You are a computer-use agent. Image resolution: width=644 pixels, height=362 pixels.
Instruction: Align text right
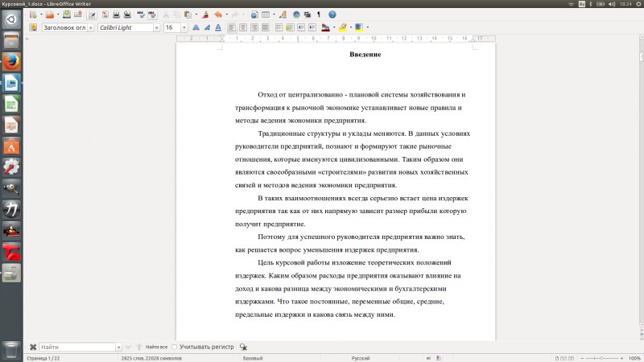tap(254, 27)
